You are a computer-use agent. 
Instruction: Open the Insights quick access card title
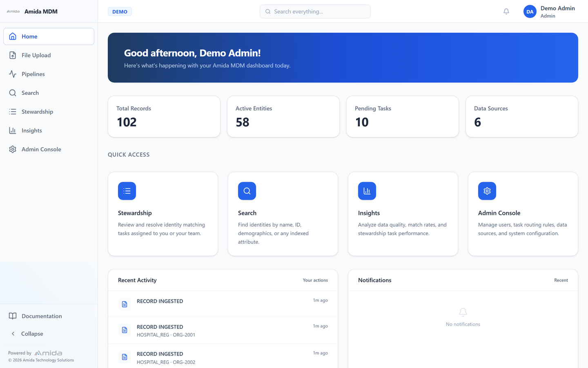point(369,213)
